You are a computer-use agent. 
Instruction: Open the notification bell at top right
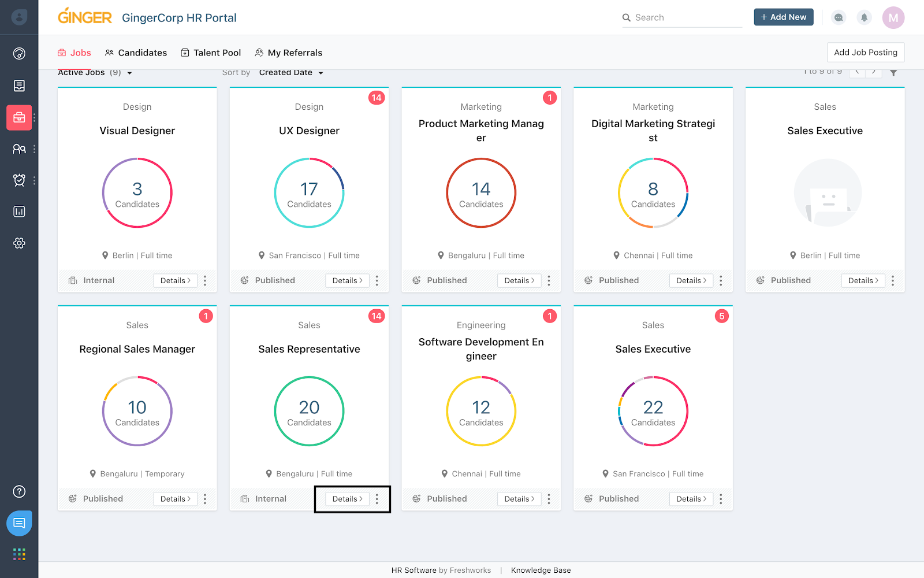pos(864,17)
